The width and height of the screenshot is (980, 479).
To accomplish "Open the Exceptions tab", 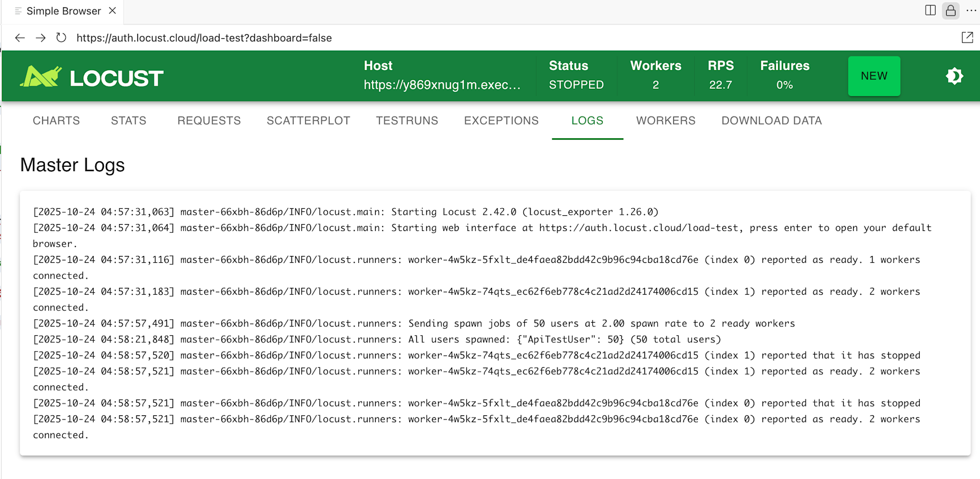I will (x=501, y=121).
